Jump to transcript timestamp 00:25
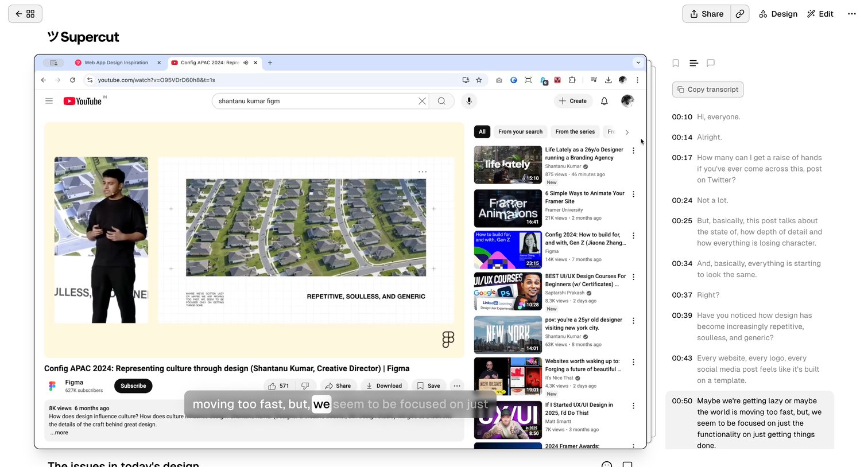This screenshot has width=868, height=467. tap(682, 221)
